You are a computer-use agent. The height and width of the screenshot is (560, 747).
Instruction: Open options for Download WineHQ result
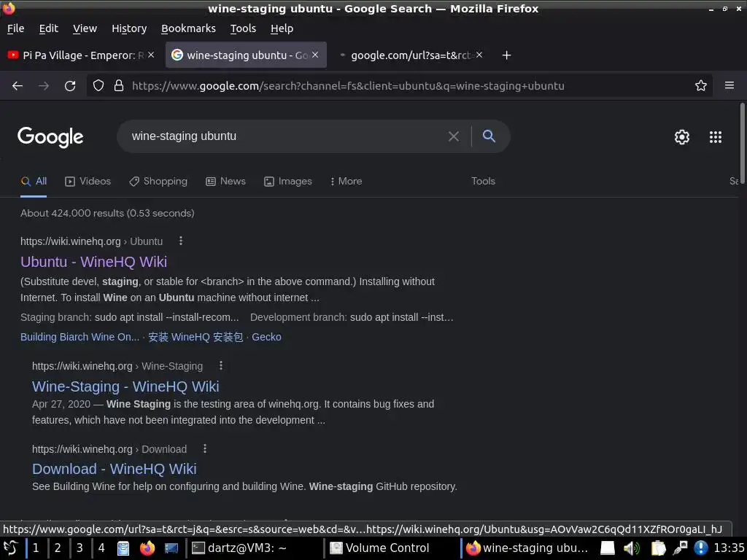(x=205, y=448)
